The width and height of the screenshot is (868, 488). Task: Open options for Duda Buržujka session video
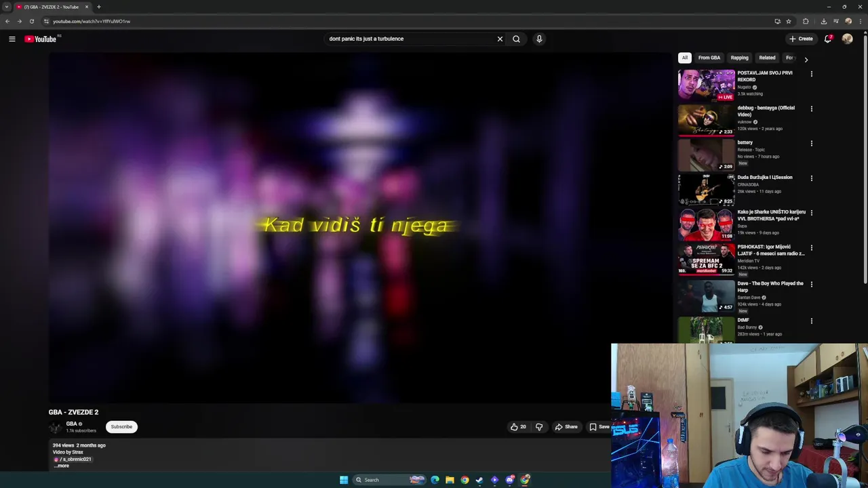click(811, 178)
